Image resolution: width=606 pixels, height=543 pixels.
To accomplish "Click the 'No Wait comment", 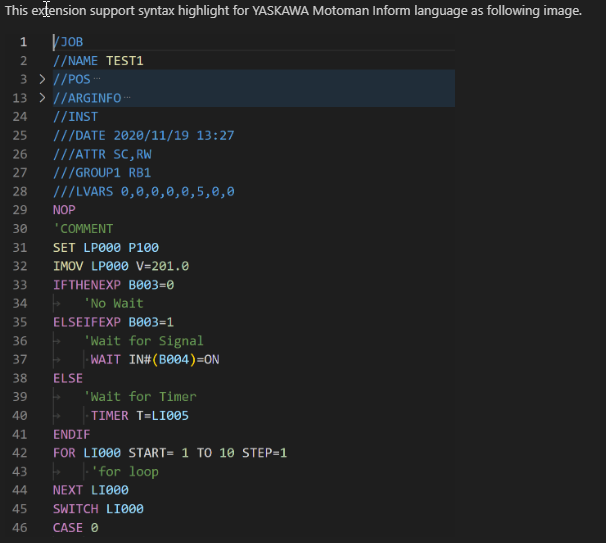I will pos(113,303).
